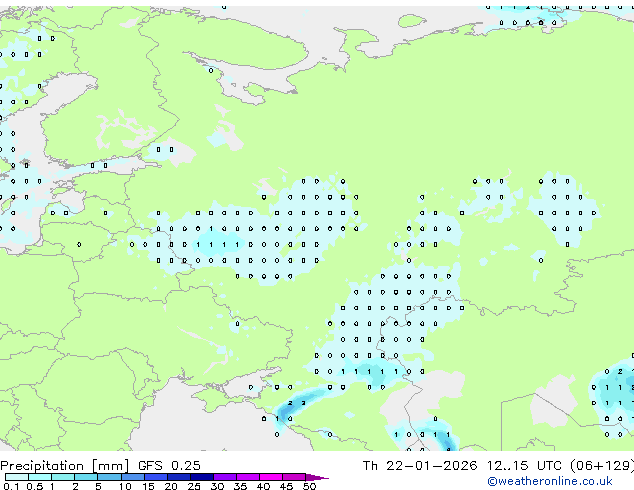Click the '45' legend scale label
The height and width of the screenshot is (490, 634).
(x=286, y=486)
